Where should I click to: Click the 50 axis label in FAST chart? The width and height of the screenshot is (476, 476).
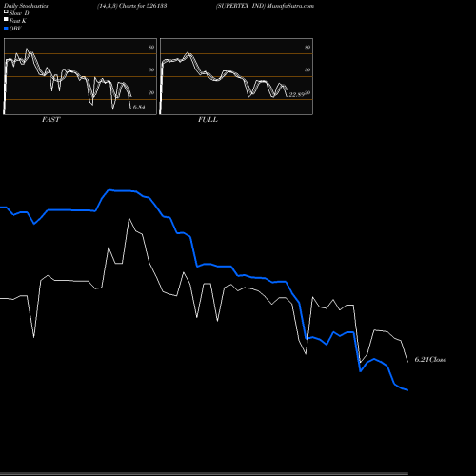click(151, 69)
